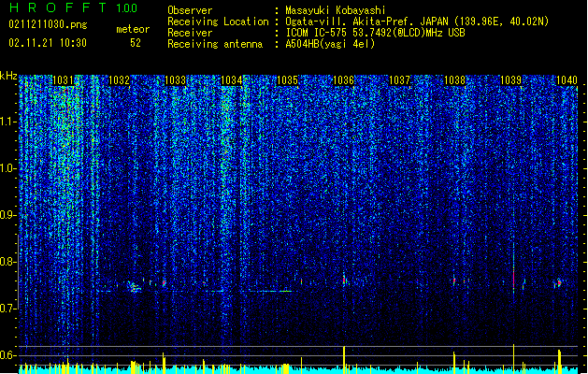Click the HROFFT 1.0.0 title text
Viewport: 588px width, 374px height.
(x=74, y=7)
